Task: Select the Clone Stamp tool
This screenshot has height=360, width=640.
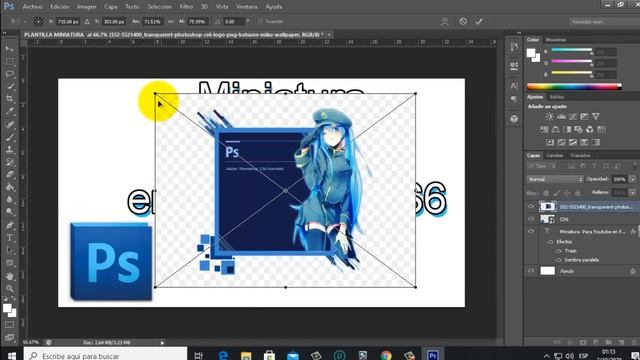Action: tap(10, 149)
